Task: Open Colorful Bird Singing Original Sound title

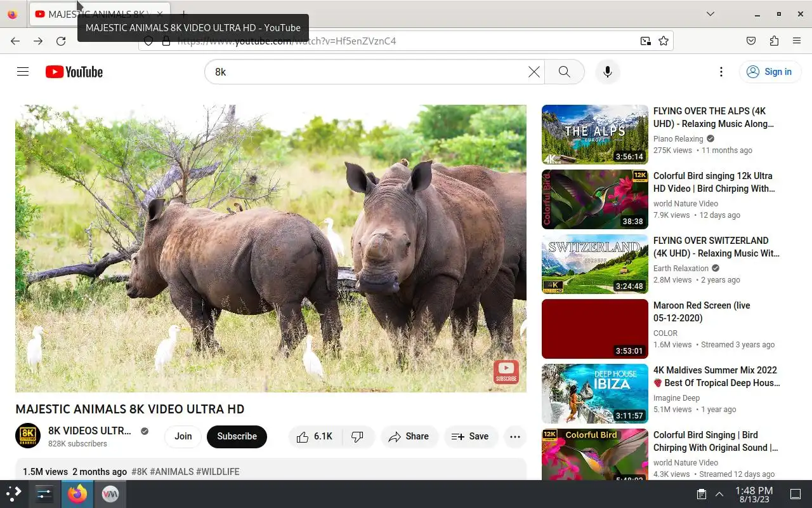Action: (716, 441)
